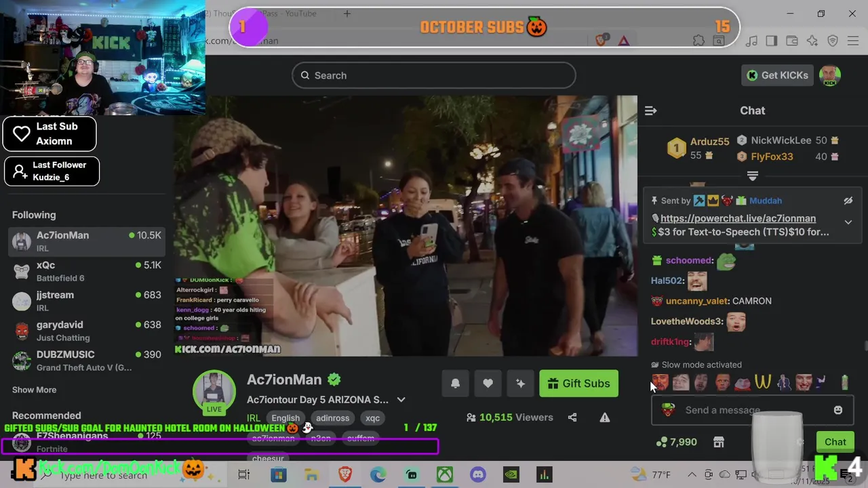The width and height of the screenshot is (868, 488).
Task: Open the xQc channel in Following
Action: (87, 271)
